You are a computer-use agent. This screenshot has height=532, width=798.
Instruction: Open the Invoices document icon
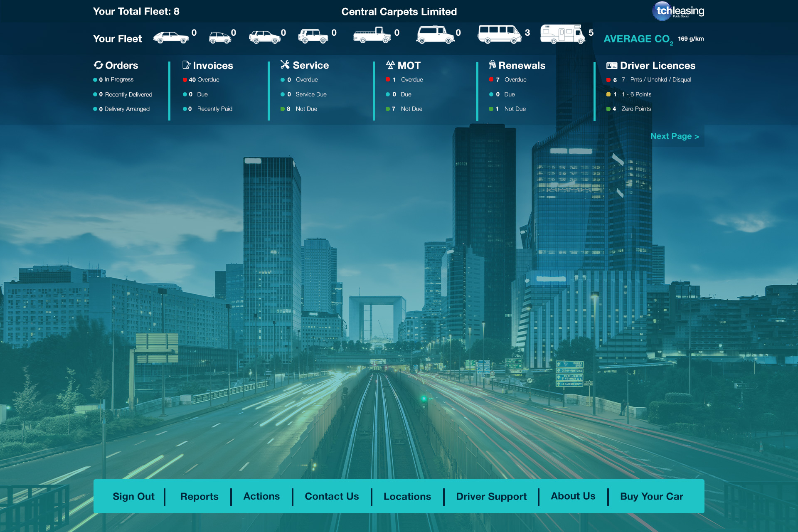186,65
